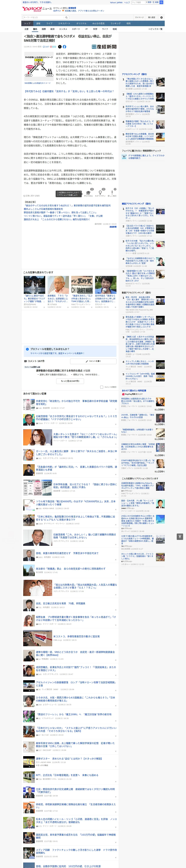Click the マイページ link
Screen dimensions: 186x868
(x=139, y=18)
